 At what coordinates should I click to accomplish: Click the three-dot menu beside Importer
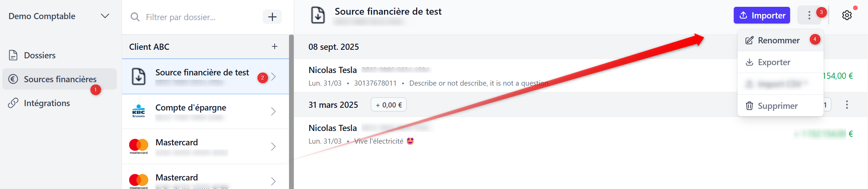click(809, 16)
